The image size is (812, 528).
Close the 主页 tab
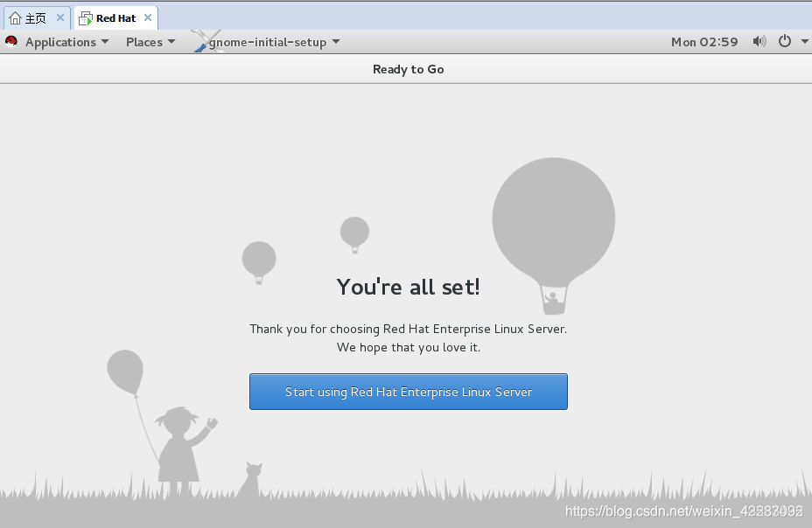(x=60, y=17)
